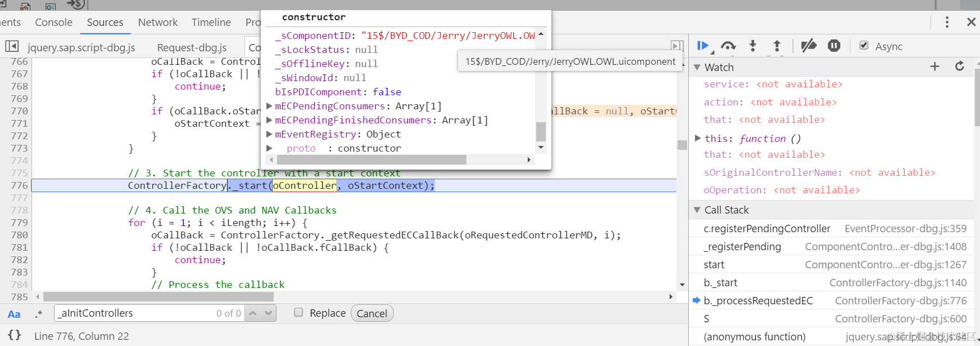Click scroll-down arrow of code editor
This screenshot has width=980, height=346.
682,285
